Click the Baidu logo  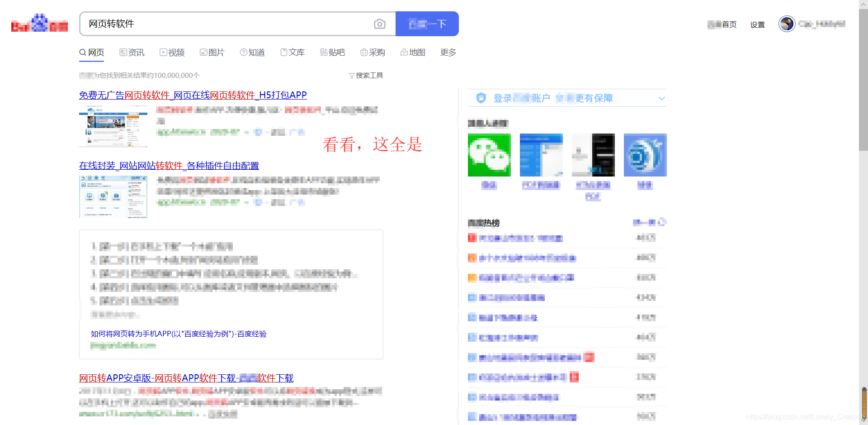(40, 23)
